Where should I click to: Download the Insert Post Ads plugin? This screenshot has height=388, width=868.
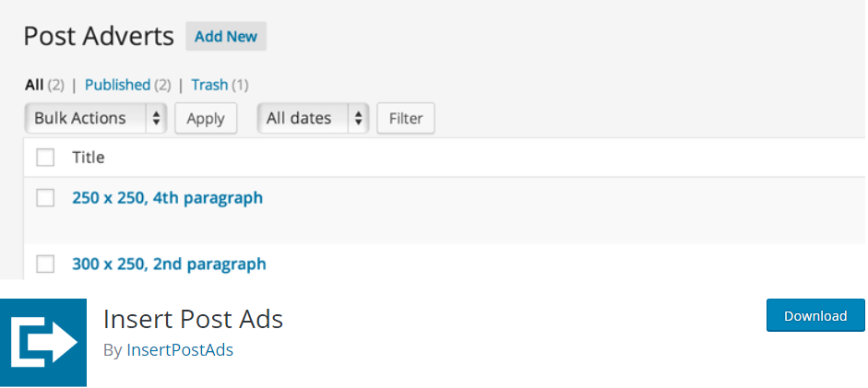[814, 315]
